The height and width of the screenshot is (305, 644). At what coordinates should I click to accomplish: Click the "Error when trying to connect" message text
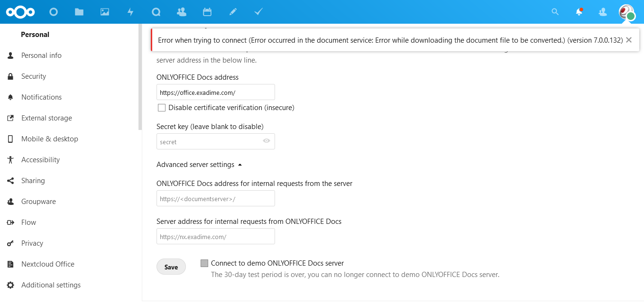(x=390, y=40)
